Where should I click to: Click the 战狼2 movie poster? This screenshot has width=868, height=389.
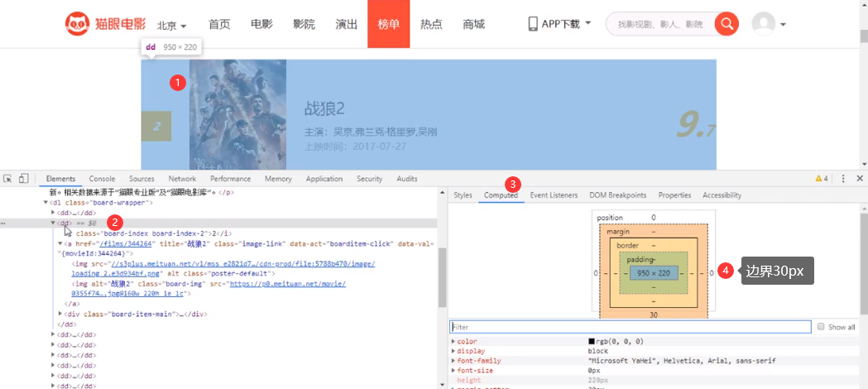pyautogui.click(x=238, y=114)
